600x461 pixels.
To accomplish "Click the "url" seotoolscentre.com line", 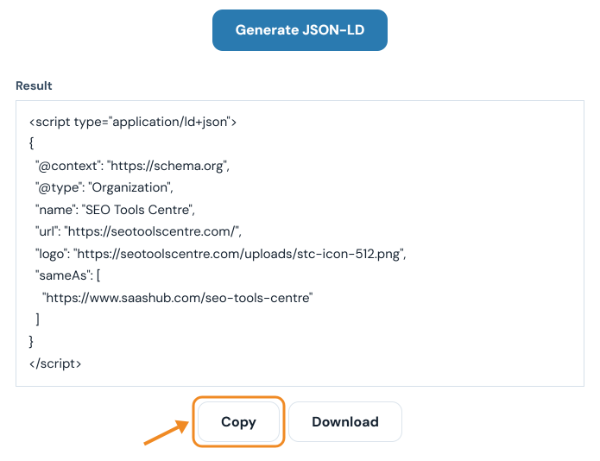I will (x=138, y=231).
